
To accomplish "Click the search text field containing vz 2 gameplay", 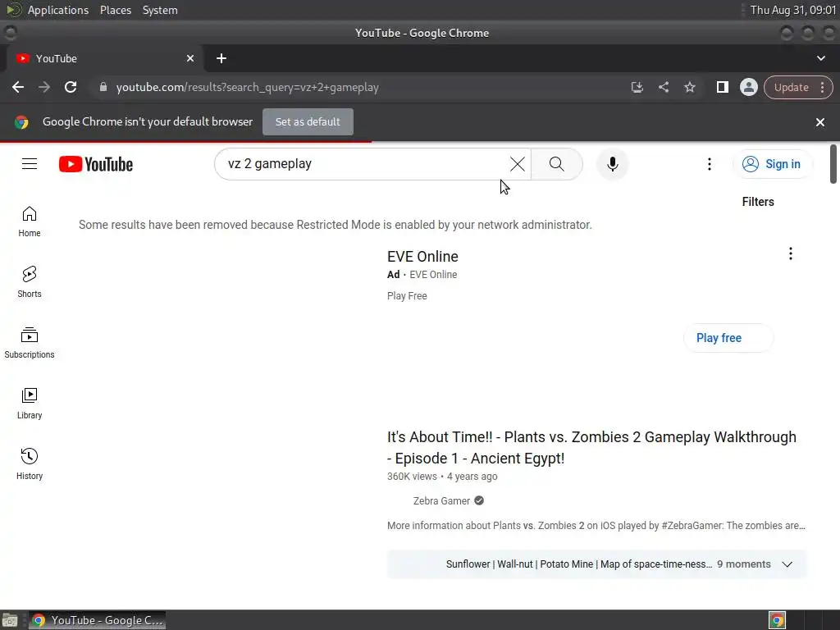I will (364, 164).
